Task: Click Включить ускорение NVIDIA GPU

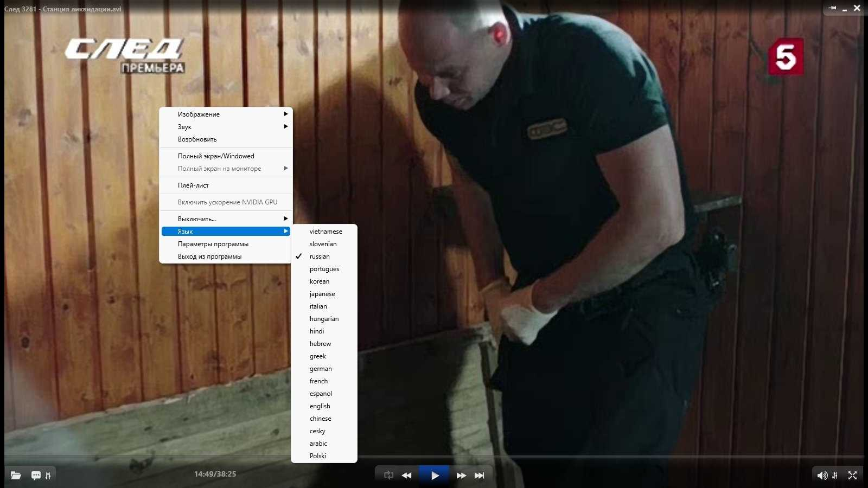Action: [x=226, y=202]
